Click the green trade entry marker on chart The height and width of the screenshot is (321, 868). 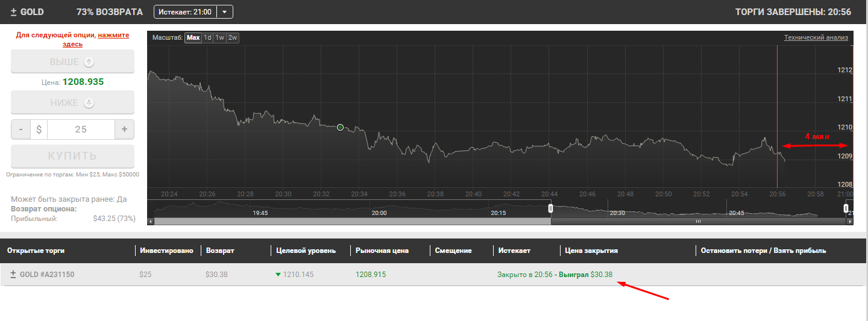340,127
